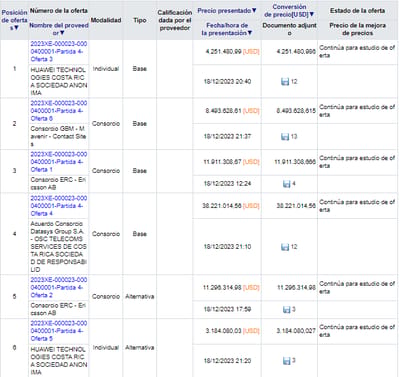This screenshot has height=377, width=400.
Task: Open offer link Partida 4-Oferta 4
Action: 59,206
